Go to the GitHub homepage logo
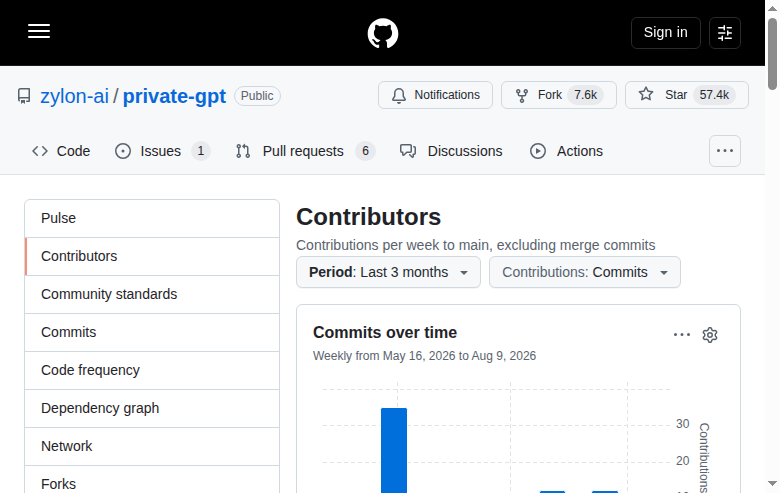 (383, 33)
